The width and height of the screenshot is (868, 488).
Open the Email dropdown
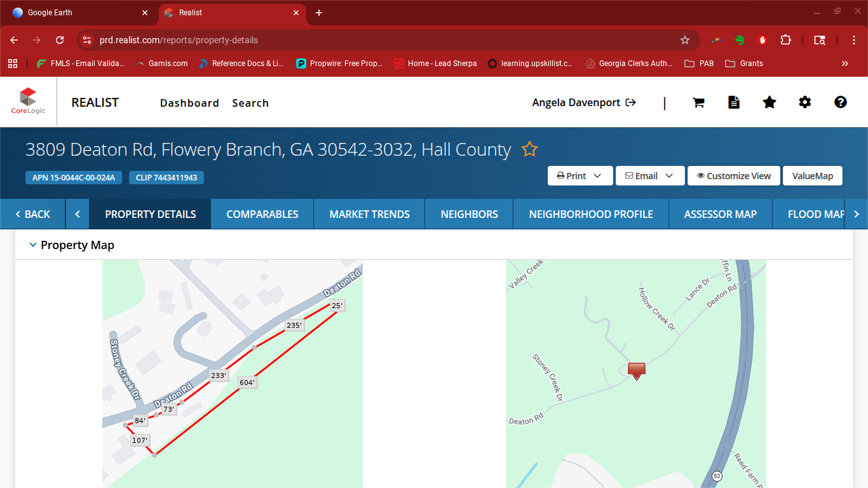(649, 176)
